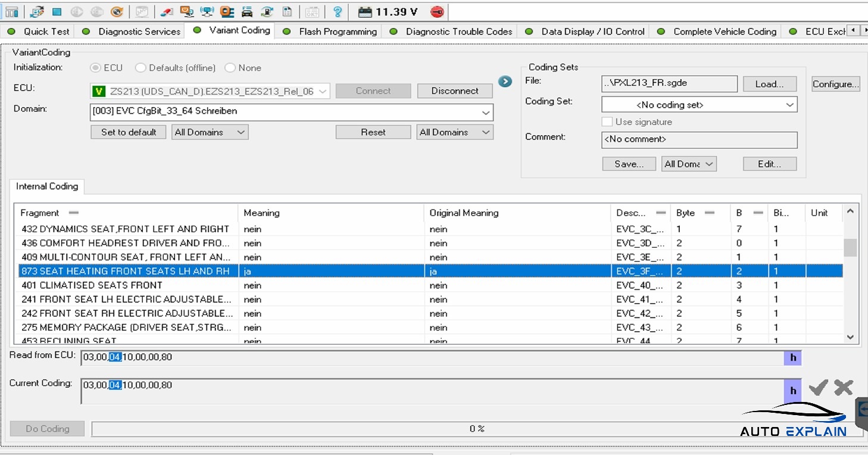Click the checkmark icon beside Current Coding
Screen dimensions: 868x455
(x=818, y=388)
